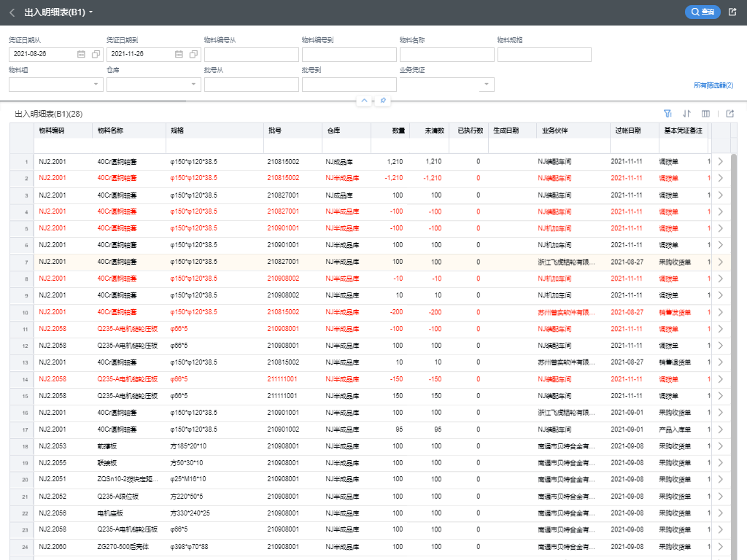Open table filter settings icon
This screenshot has width=747, height=560.
coord(668,113)
